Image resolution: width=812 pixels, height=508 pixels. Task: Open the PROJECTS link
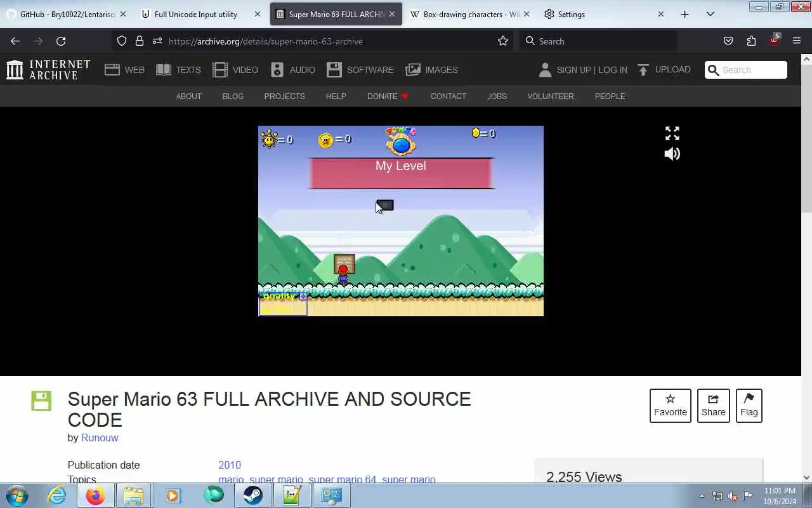tap(284, 97)
